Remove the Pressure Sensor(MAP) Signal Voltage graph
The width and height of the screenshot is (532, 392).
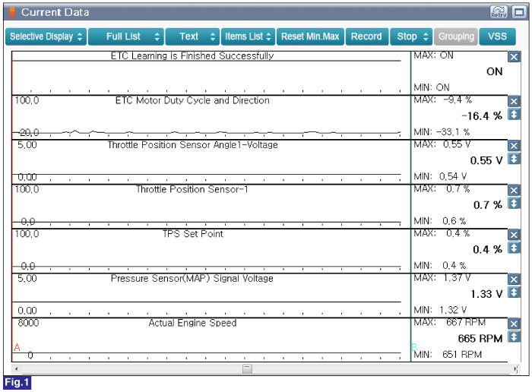(x=514, y=279)
